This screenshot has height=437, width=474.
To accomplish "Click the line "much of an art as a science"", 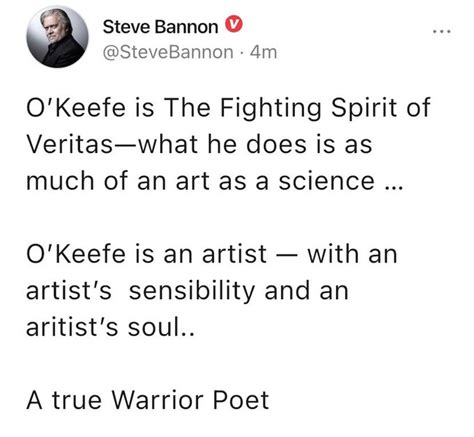I will [x=215, y=181].
